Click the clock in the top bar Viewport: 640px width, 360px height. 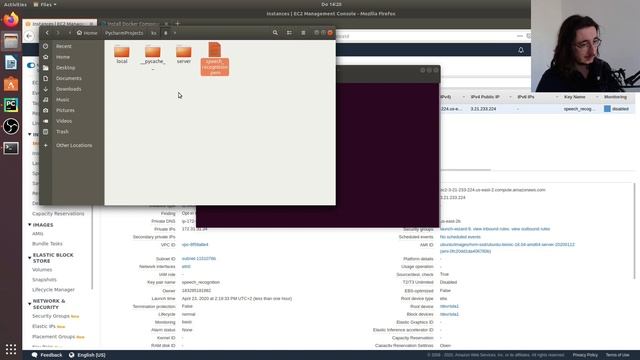pyautogui.click(x=331, y=4)
